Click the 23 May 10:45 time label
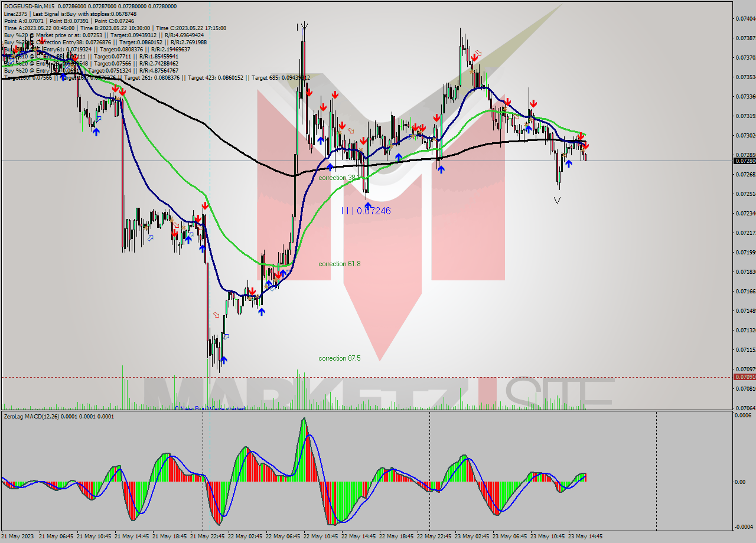Viewport: 756px width, 543px height. click(548, 537)
